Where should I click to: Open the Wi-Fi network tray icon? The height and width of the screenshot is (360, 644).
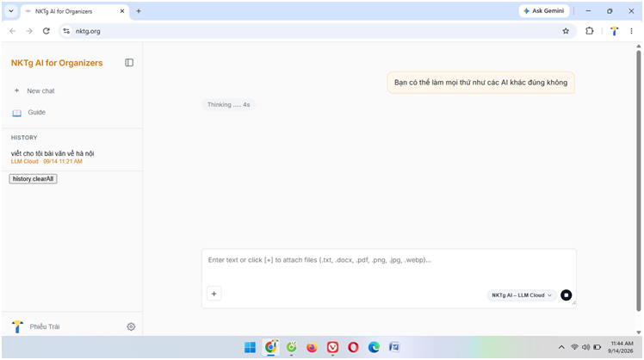click(x=574, y=348)
